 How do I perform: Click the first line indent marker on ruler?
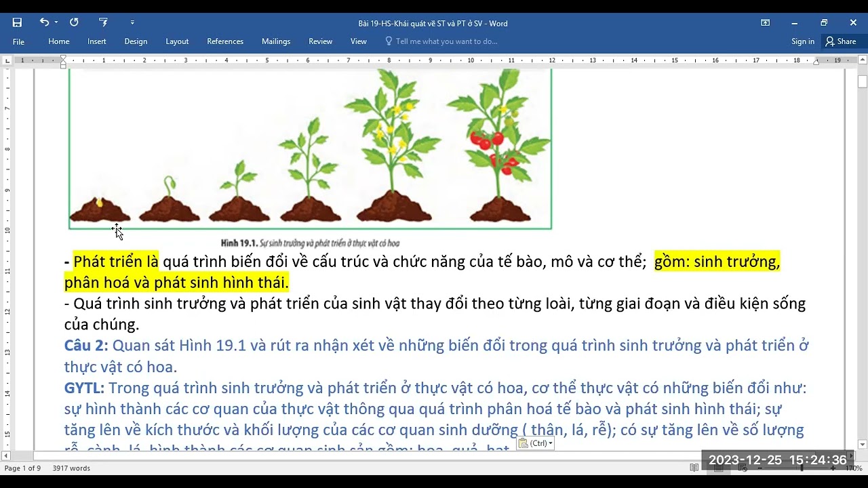(x=63, y=58)
